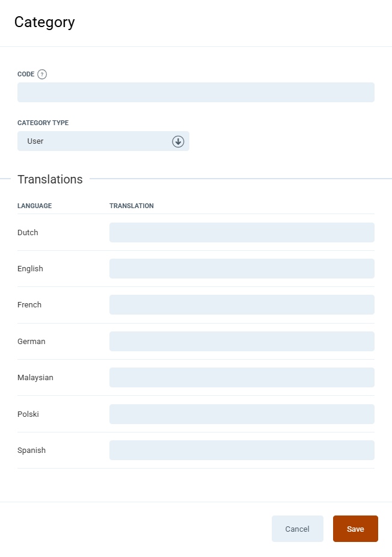Click the Malaysian language label
Viewport: 392px width, 557px height.
35,378
